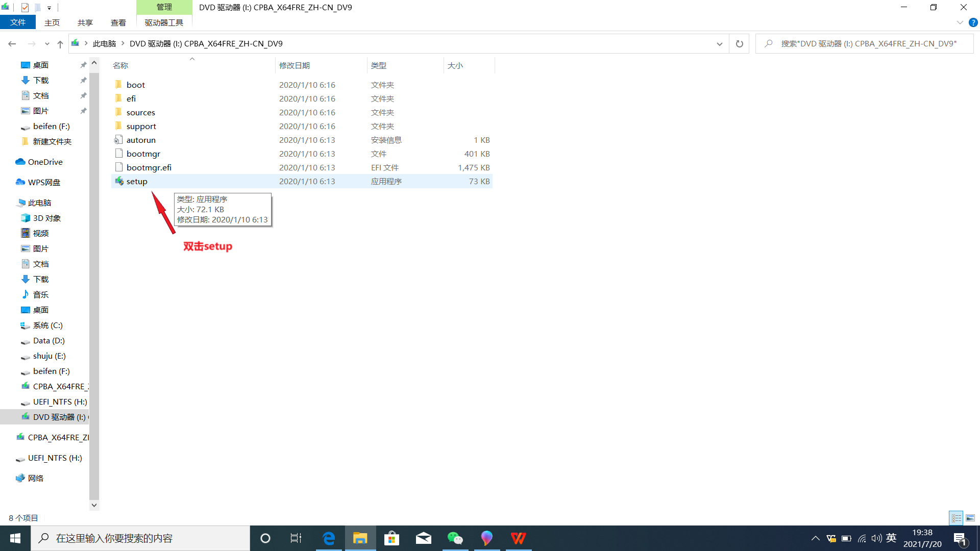Image resolution: width=980 pixels, height=551 pixels.
Task: Click the back navigation button
Action: click(12, 44)
